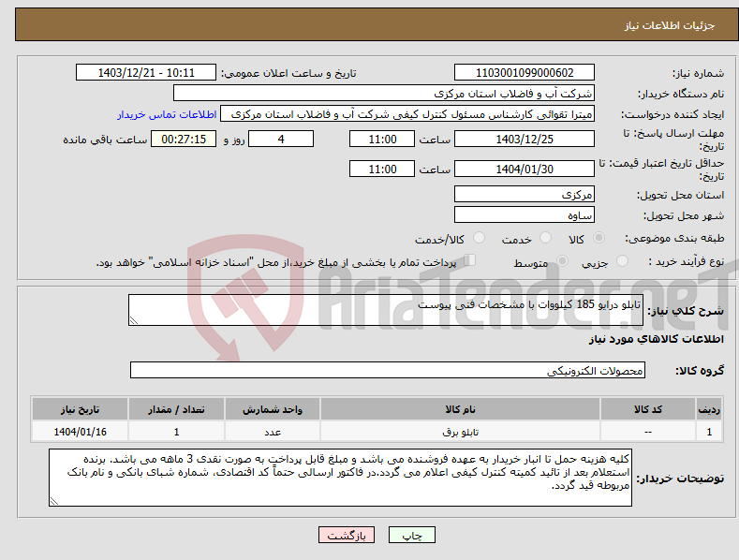Screen dimensions: 739x560
Task: Click the buyer organization name field
Action: (x=384, y=94)
